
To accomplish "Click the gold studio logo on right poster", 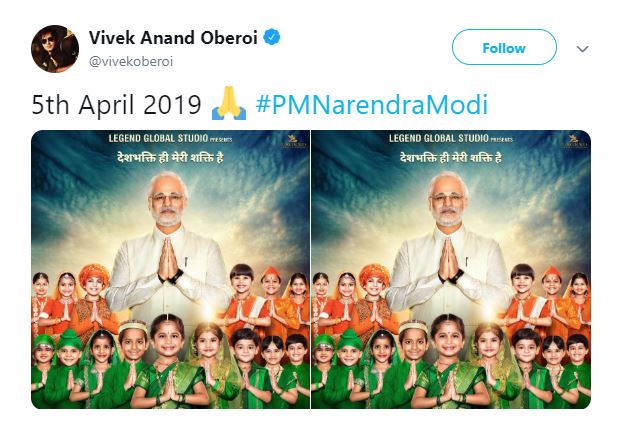I will [x=574, y=141].
